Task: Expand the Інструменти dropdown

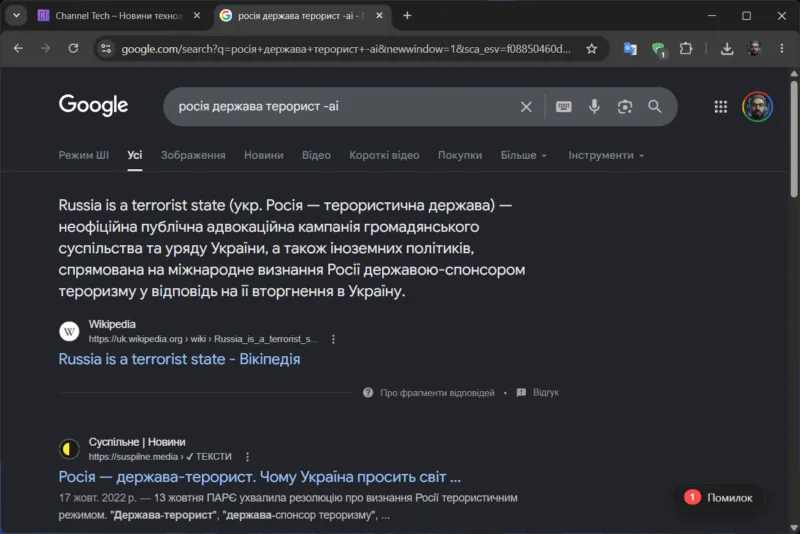Action: (606, 155)
